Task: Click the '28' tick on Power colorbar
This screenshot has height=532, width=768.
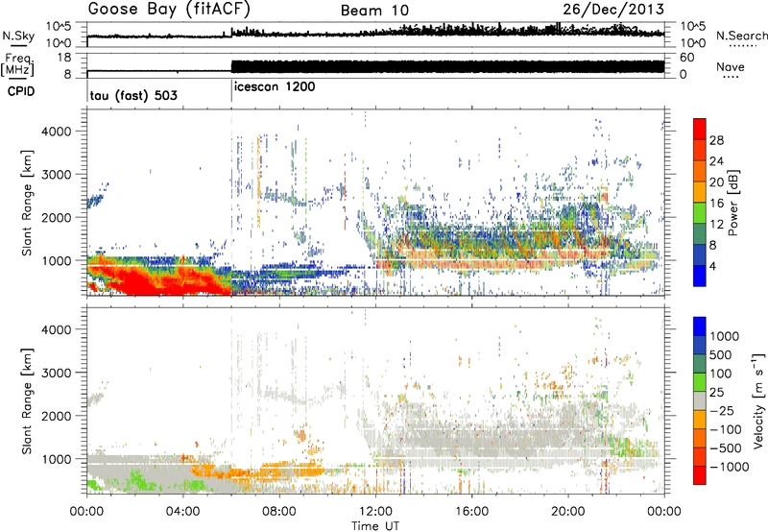Action: (x=716, y=140)
